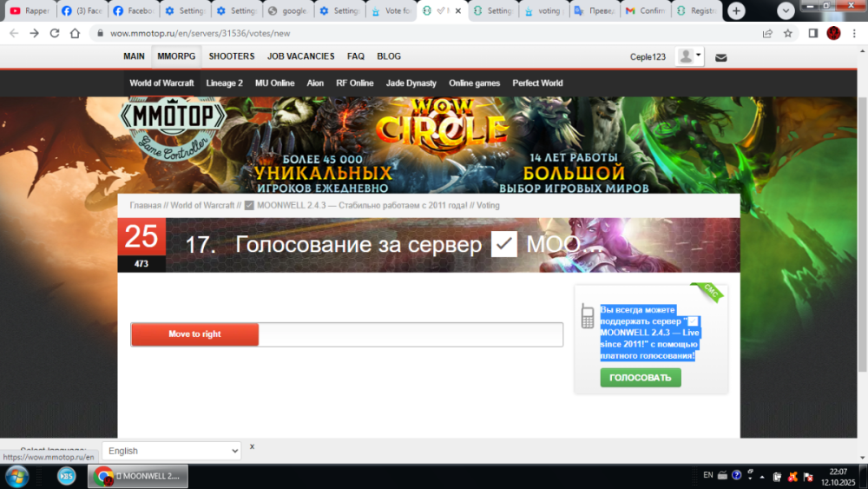Open the SHOOTERS menu item
Viewport: 868px width, 489px height.
pyautogui.click(x=232, y=56)
